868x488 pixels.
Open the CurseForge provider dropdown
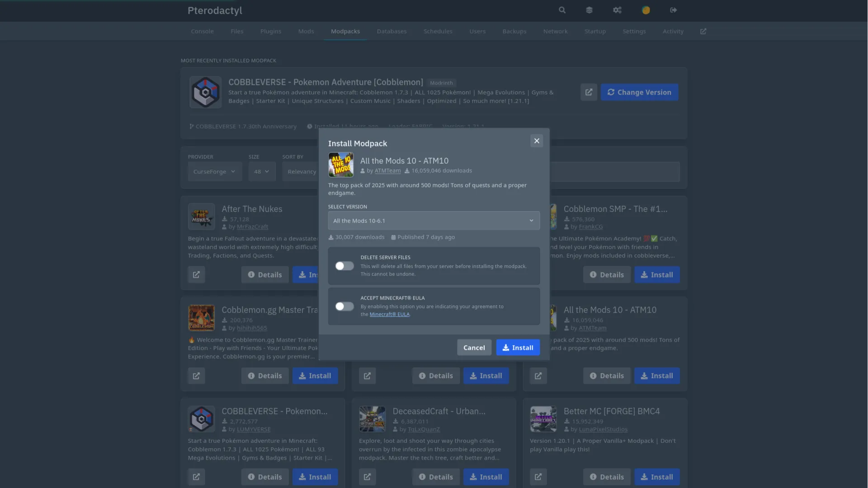coord(215,172)
